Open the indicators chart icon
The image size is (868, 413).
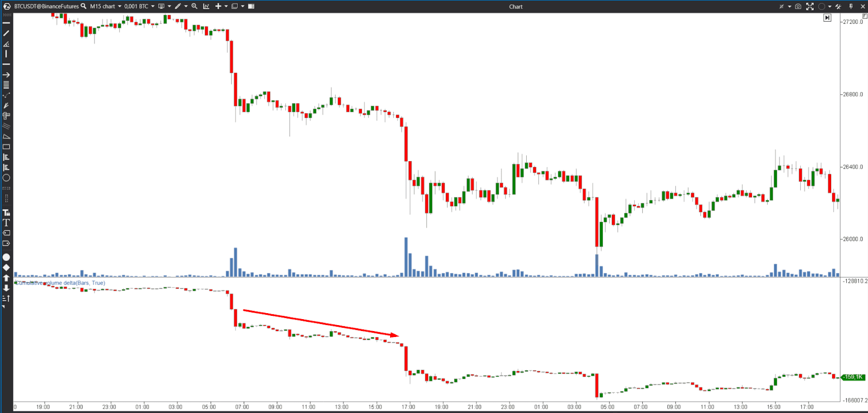pos(206,6)
